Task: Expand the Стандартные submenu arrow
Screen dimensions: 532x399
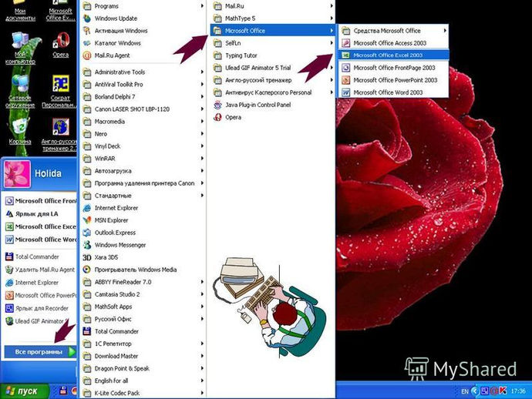Action: [202, 195]
